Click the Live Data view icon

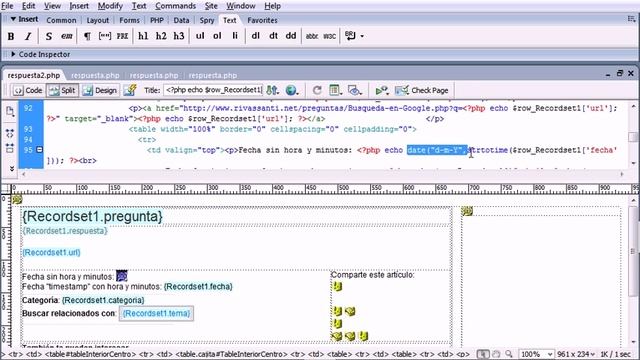coord(130,90)
